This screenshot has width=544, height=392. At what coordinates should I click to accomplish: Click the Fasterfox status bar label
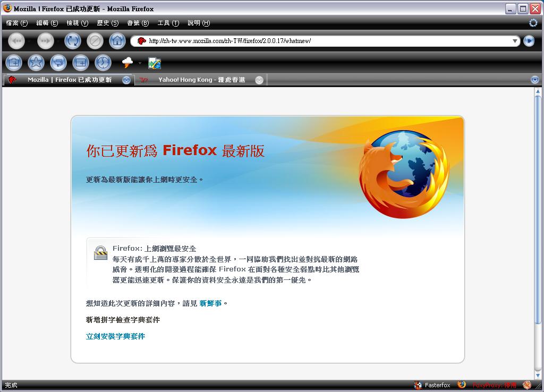pos(438,385)
